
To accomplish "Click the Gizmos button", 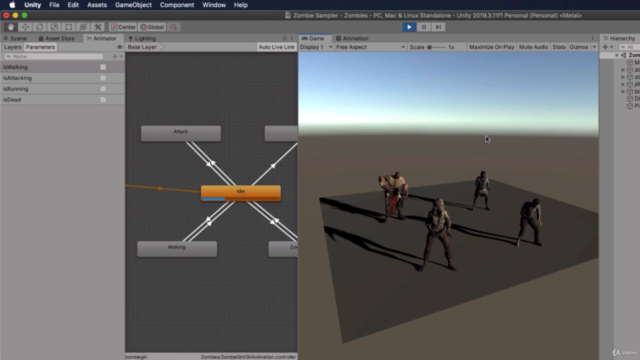I will [x=578, y=47].
